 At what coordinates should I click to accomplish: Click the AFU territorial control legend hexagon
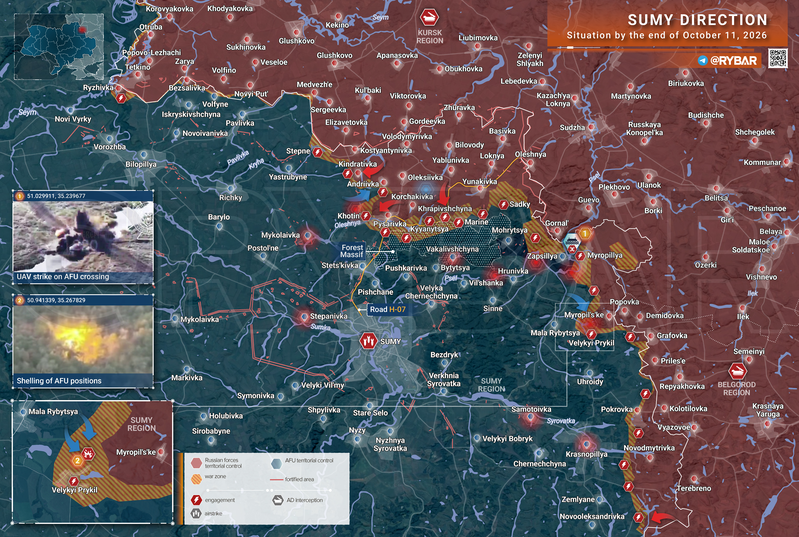click(277, 463)
